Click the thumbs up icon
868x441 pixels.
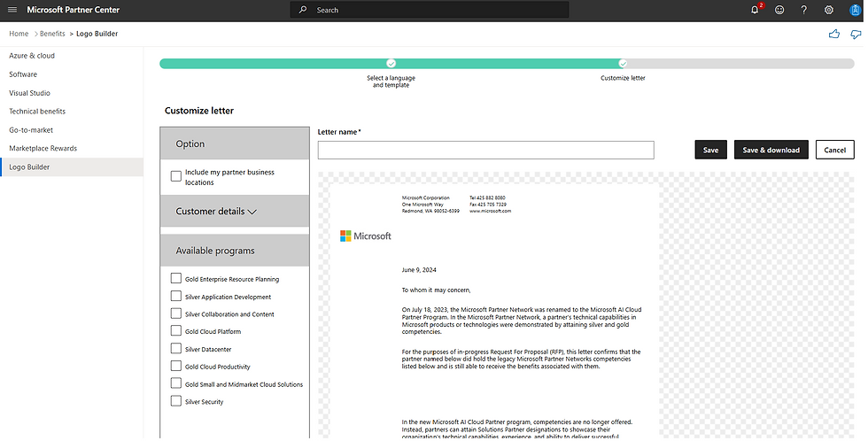(x=834, y=35)
